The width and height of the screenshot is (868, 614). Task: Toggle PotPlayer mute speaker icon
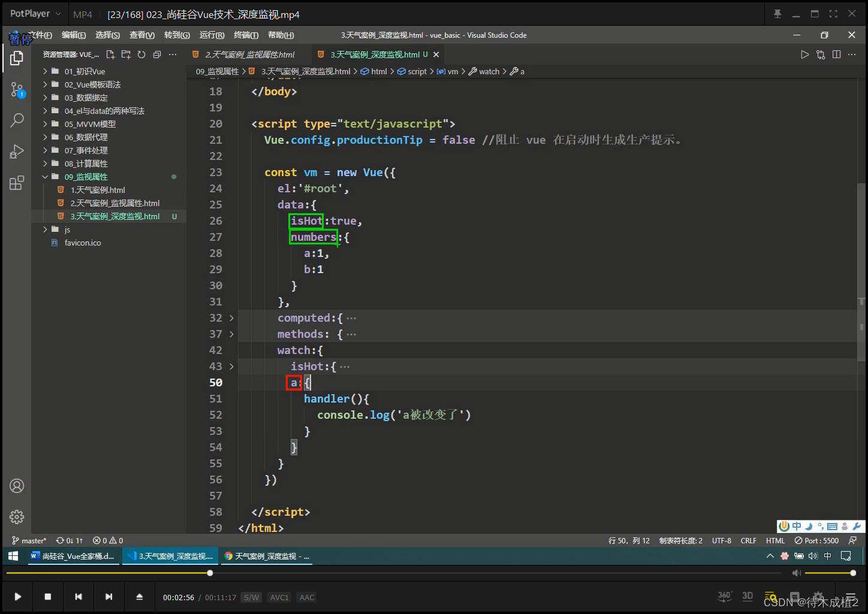[x=796, y=573]
